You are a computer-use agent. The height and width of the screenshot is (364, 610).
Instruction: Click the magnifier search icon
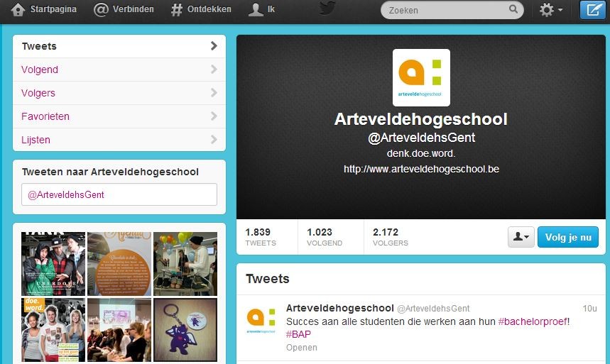coord(513,9)
